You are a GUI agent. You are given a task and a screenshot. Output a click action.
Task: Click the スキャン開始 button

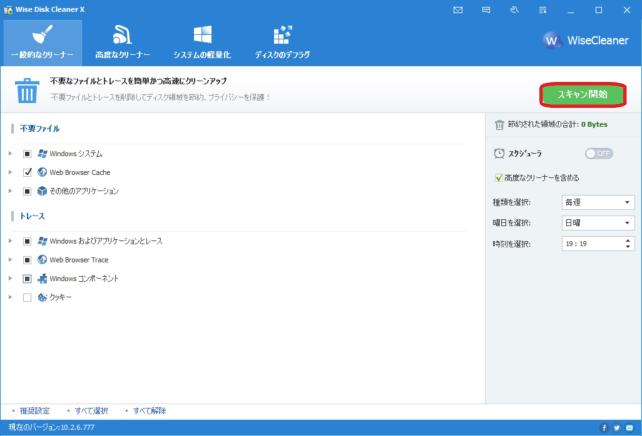click(x=583, y=95)
